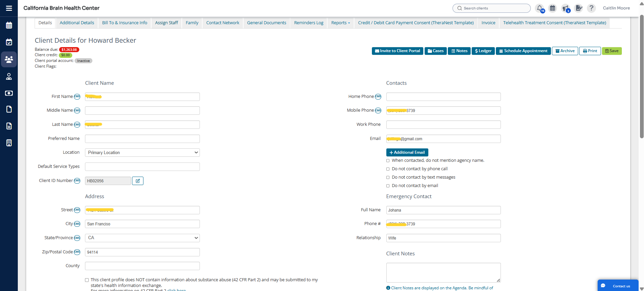Viewport: 644px width, 291px height.
Task: Open the help question mark icon
Action: point(592,8)
